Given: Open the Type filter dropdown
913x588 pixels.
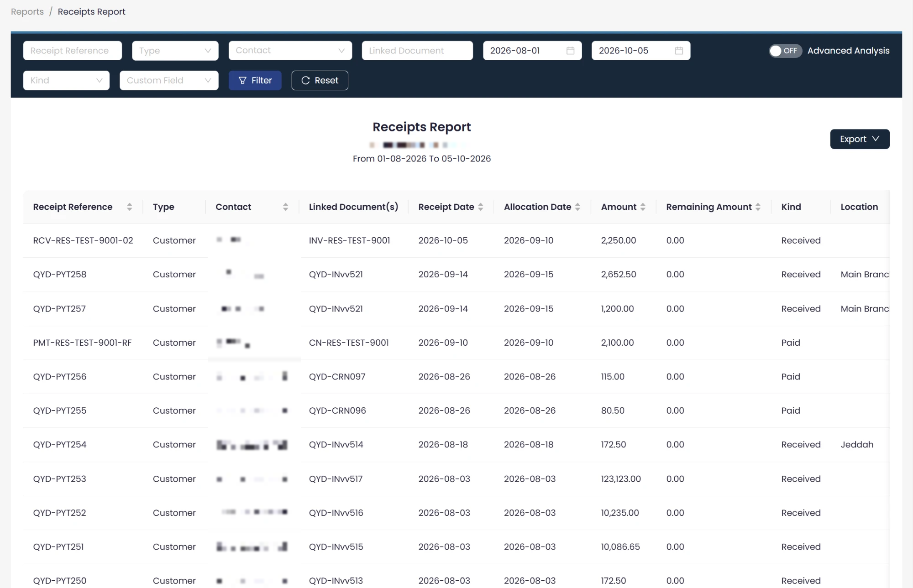Looking at the screenshot, I should [x=175, y=51].
